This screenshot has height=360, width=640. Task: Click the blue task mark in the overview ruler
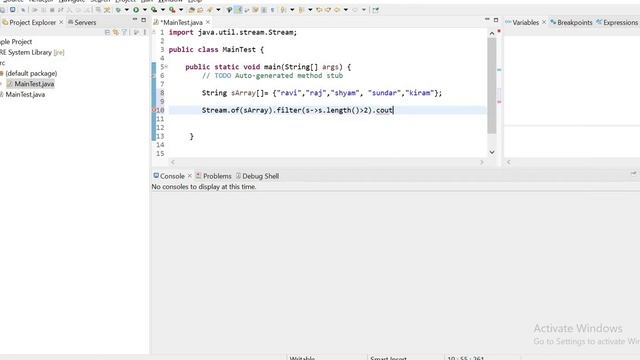[499, 70]
